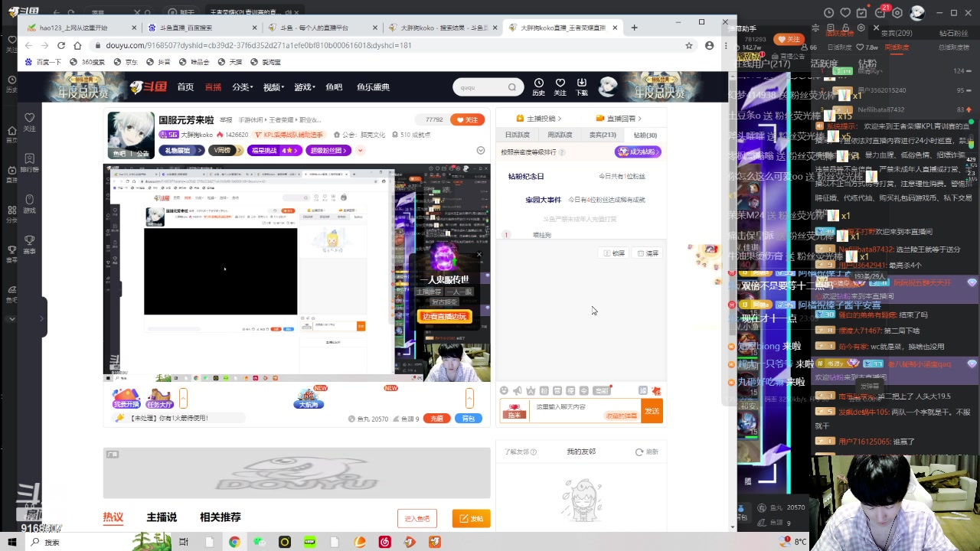
Task: Open 游戏 icon in left sidebar
Action: point(30,204)
